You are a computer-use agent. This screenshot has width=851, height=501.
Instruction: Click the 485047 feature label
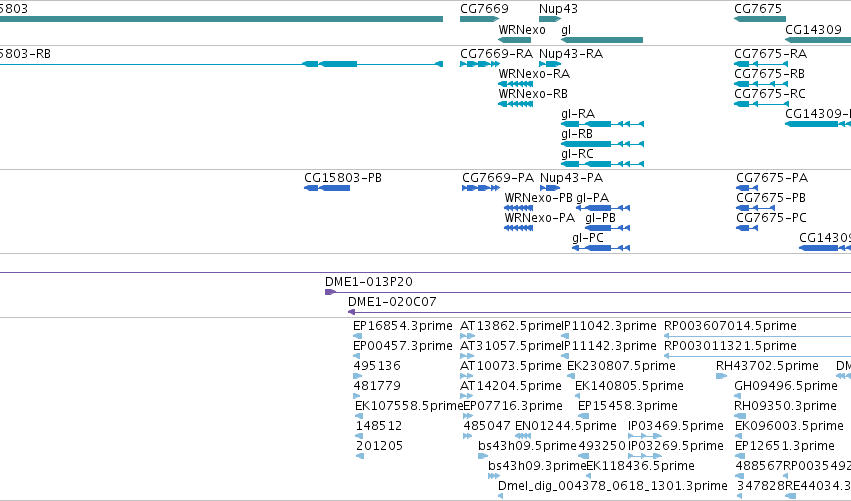487,427
